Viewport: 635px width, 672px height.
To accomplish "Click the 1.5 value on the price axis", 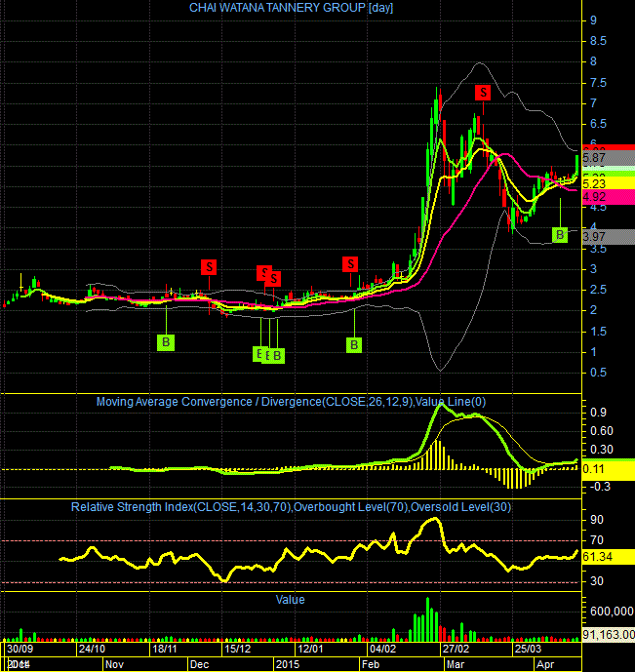I will 599,332.
